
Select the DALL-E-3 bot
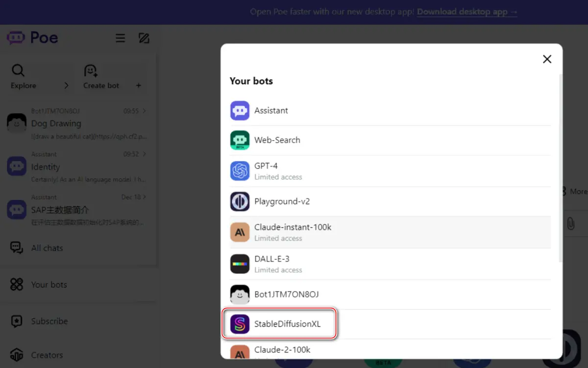tap(390, 264)
